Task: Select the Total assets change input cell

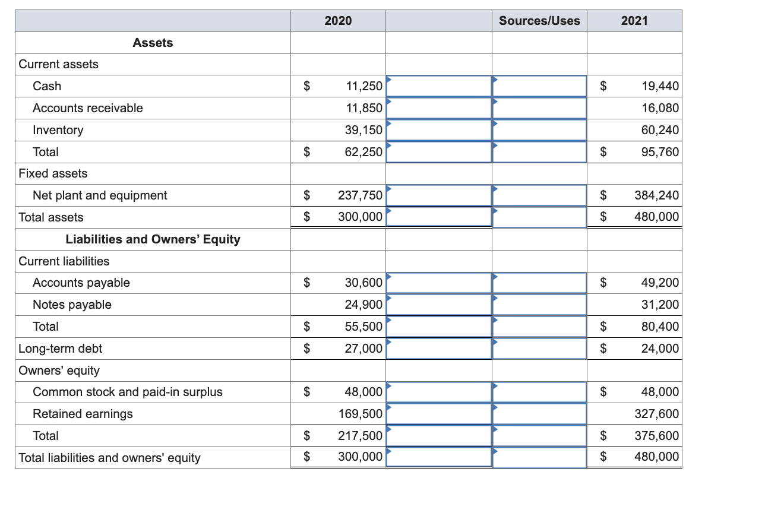Action: [439, 217]
